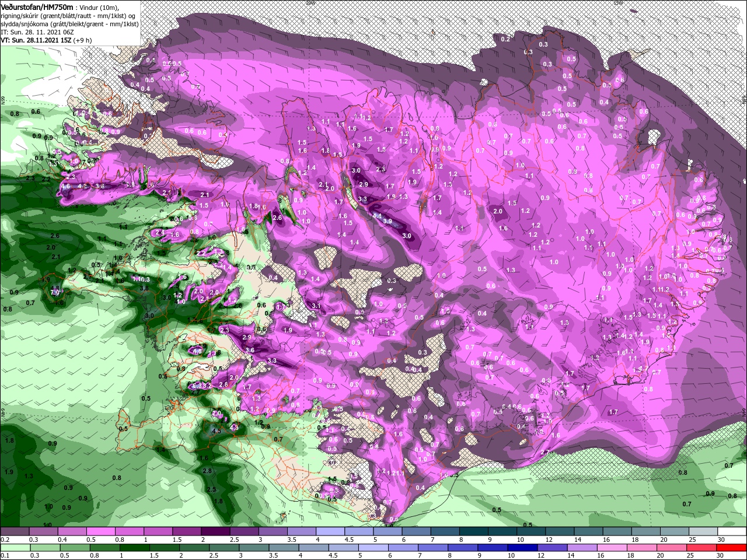Click the '0.2' label in upper legend row
Viewport: 747px width, 560px height.
pos(6,540)
